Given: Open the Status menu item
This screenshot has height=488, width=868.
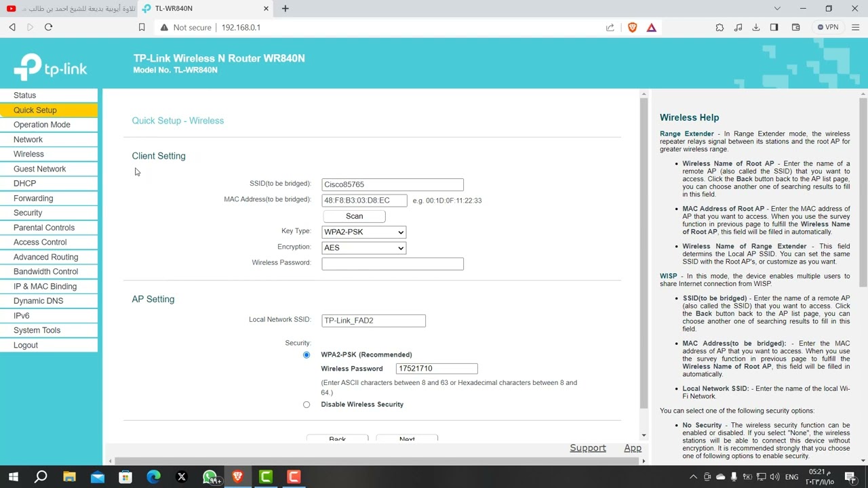Looking at the screenshot, I should point(49,96).
